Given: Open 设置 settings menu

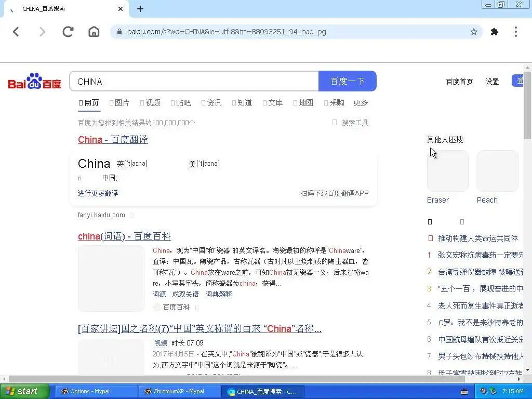Looking at the screenshot, I should (x=493, y=82).
